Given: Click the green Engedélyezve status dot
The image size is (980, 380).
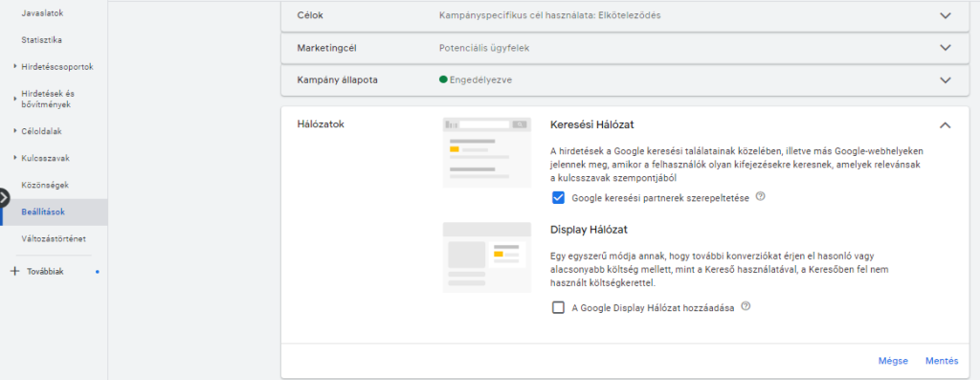Looking at the screenshot, I should coord(443,79).
